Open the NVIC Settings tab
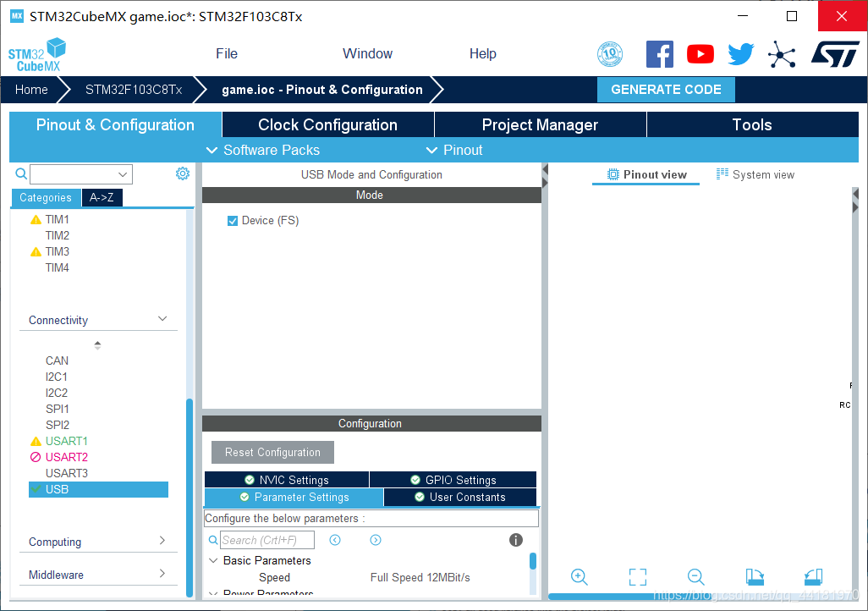Viewport: 868px width, 611px height. tap(287, 480)
